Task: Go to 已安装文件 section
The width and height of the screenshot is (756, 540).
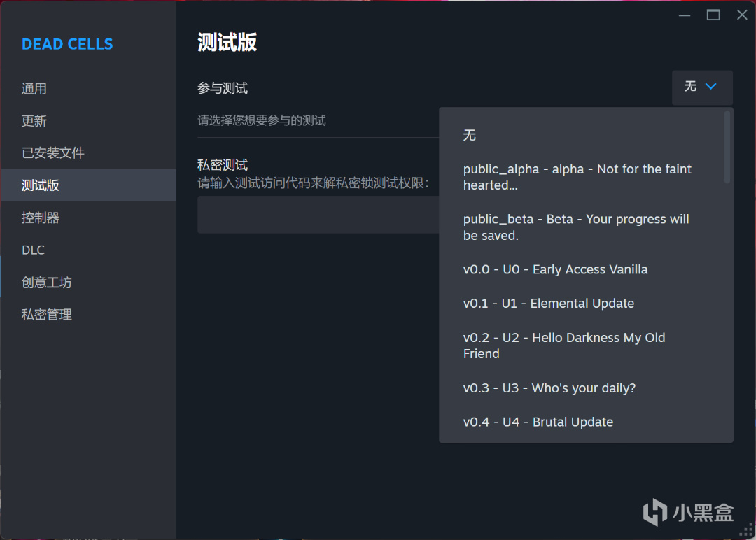Action: 53,153
